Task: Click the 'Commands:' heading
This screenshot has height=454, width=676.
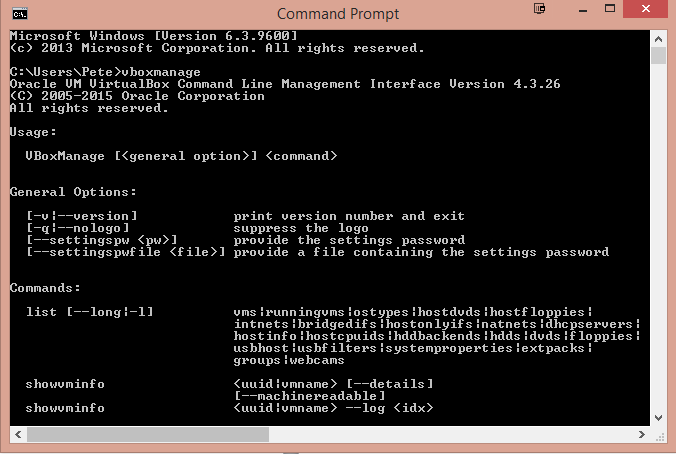Action: tap(45, 288)
